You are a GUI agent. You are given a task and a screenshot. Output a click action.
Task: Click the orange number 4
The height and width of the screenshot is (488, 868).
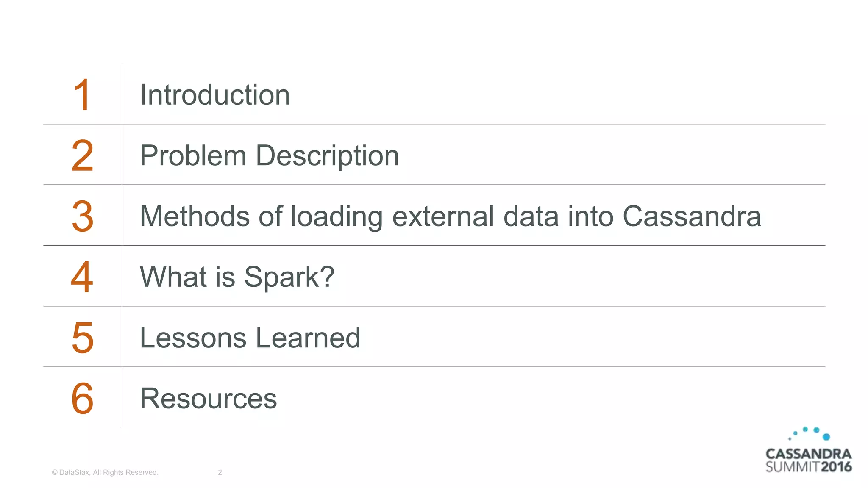(x=82, y=277)
